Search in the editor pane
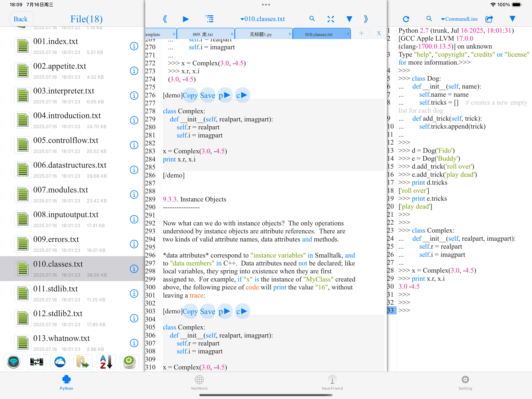This screenshot has height=399, width=532. tap(312, 19)
